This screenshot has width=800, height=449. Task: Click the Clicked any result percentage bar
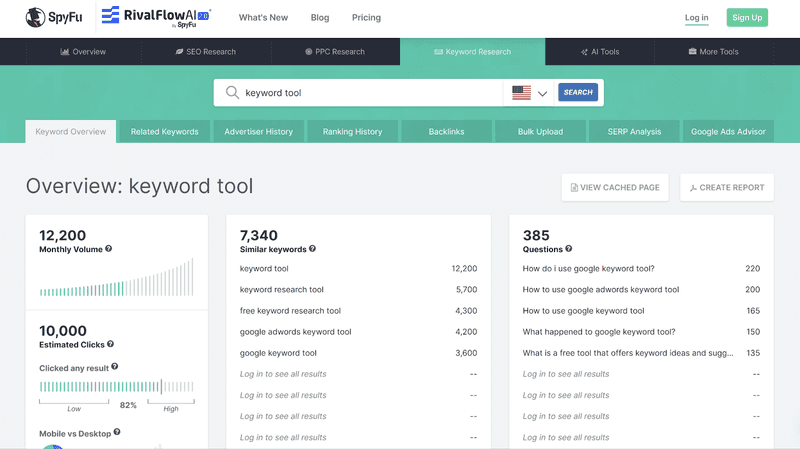[x=117, y=387]
